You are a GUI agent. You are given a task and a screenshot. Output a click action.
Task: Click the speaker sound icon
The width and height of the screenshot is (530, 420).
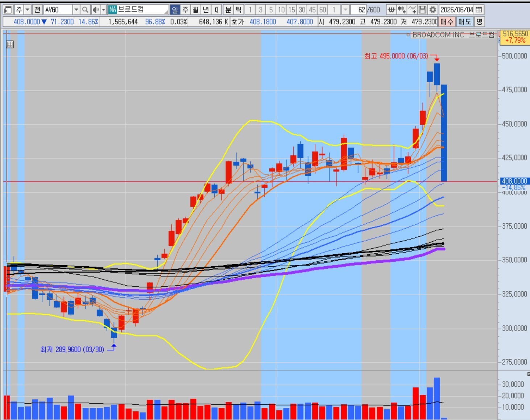(95, 10)
